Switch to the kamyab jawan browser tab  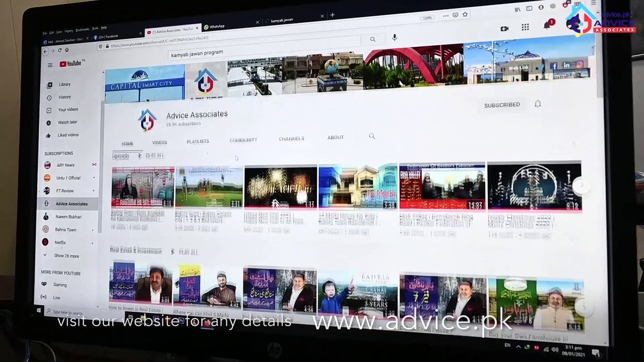294,21
